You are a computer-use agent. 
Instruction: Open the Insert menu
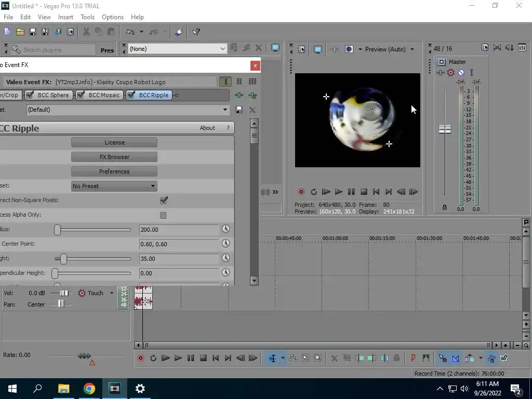(65, 17)
